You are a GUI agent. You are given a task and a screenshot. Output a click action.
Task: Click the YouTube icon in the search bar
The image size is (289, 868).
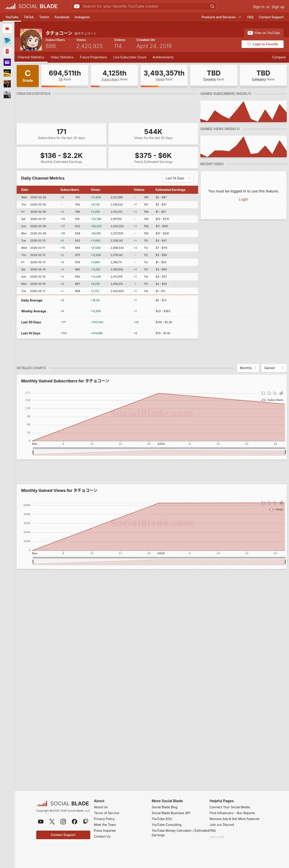[77, 6]
